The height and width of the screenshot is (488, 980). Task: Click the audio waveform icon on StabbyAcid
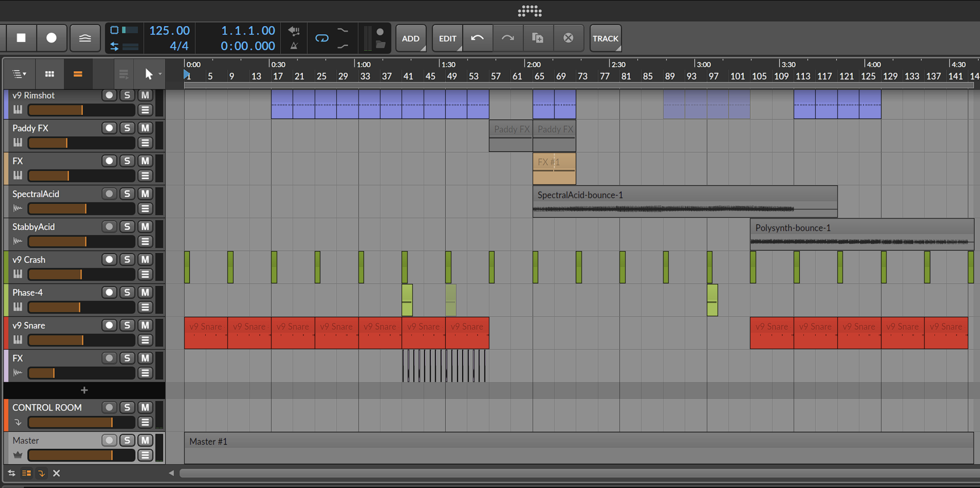18,241
